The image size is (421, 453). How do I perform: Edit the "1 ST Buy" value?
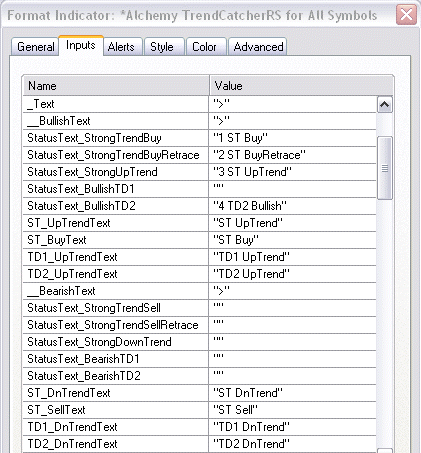point(293,138)
